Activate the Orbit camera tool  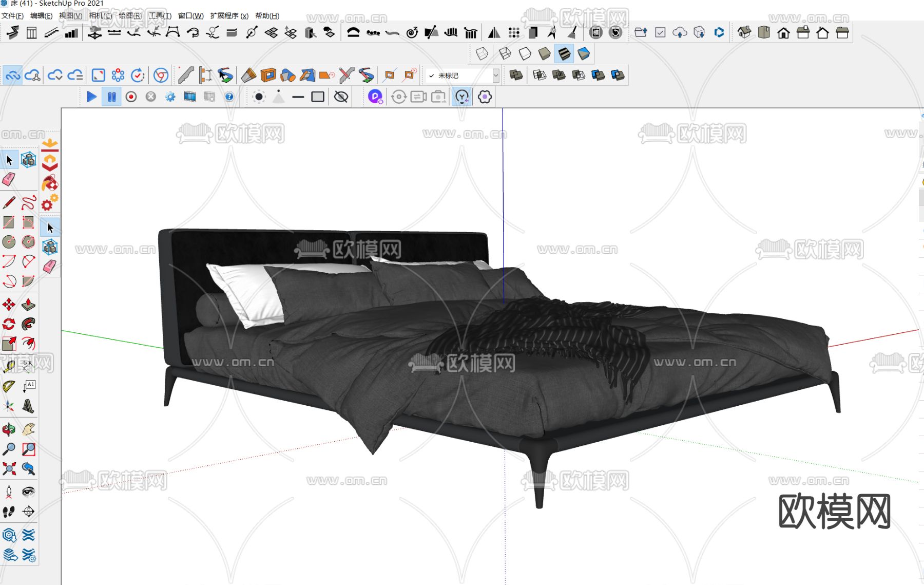[x=9, y=429]
